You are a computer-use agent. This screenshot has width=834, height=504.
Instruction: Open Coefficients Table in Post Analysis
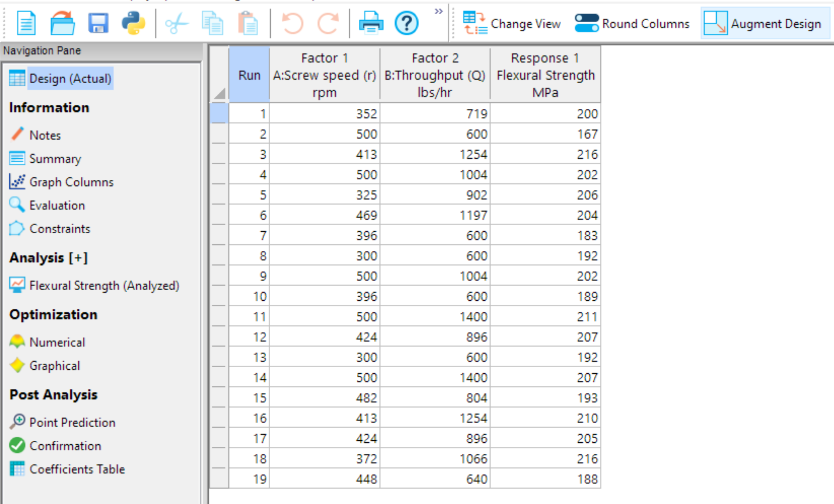click(x=77, y=470)
